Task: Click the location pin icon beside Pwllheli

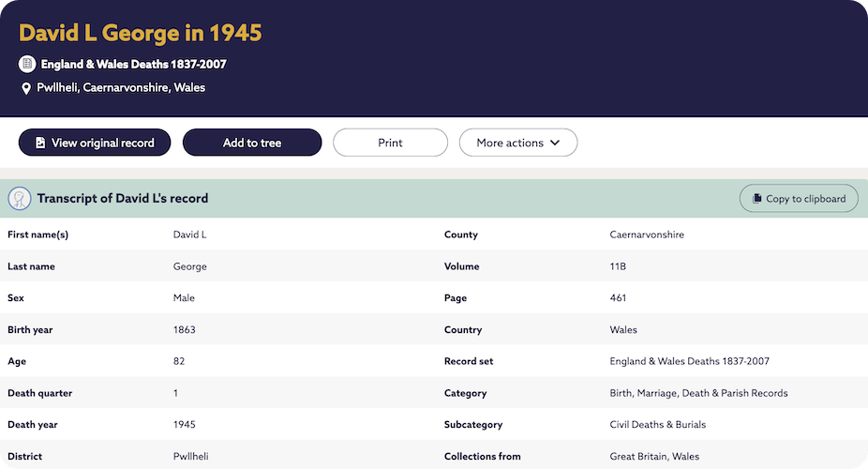Action: pos(27,88)
